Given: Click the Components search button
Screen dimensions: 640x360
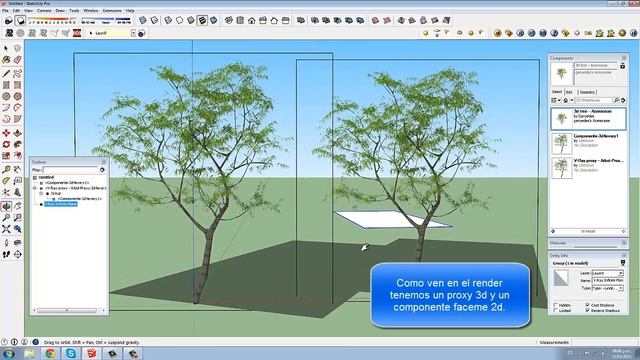Looking at the screenshot, I should click(616, 100).
